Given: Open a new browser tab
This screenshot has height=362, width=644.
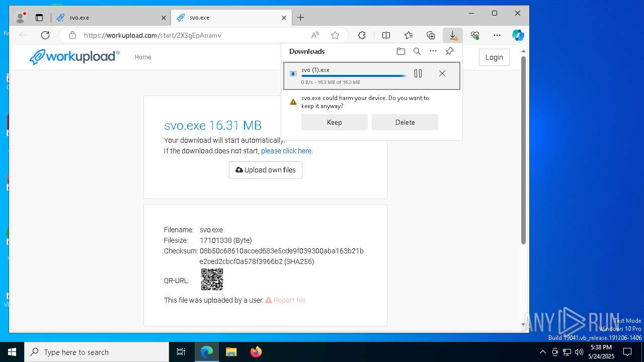Looking at the screenshot, I should tap(301, 18).
